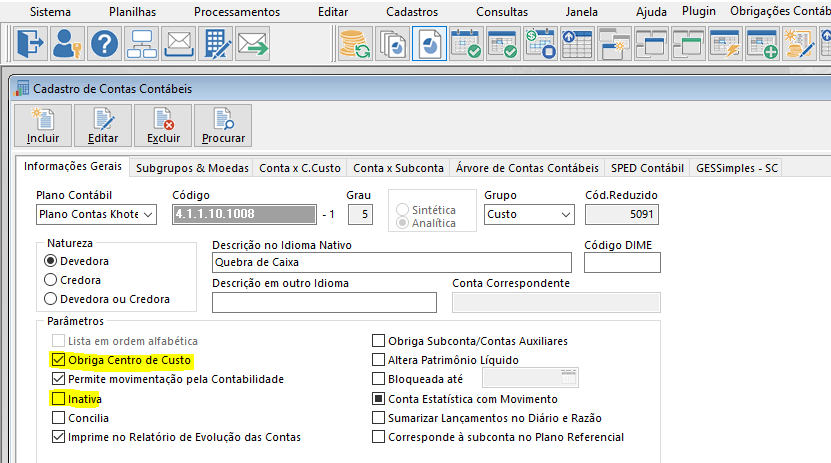Click the stacked report pages icon
This screenshot has width=831, height=463.
click(x=392, y=43)
